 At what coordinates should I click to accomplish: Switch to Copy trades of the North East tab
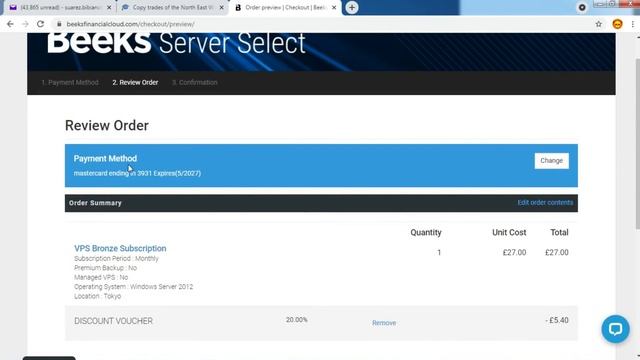coord(172,7)
